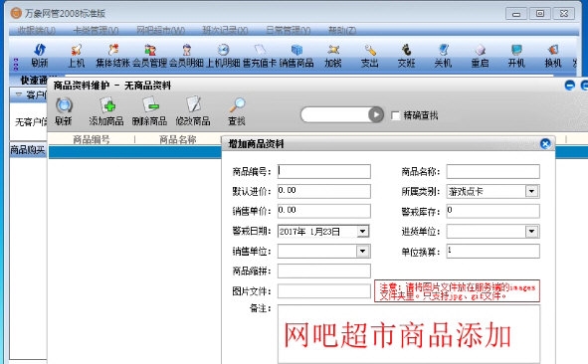Click the 关机 shutdown icon
Viewport: 588px width, 364px height.
coord(444,50)
